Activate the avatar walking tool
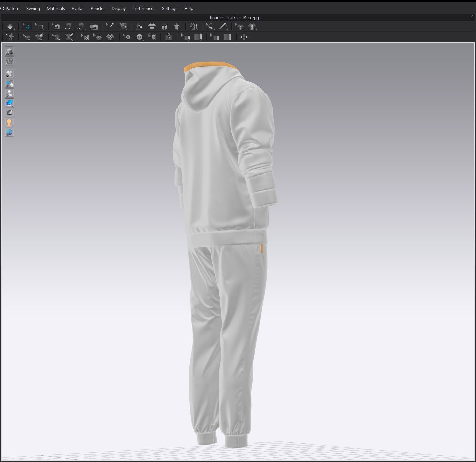Image resolution: width=476 pixels, height=462 pixels. pyautogui.click(x=11, y=37)
